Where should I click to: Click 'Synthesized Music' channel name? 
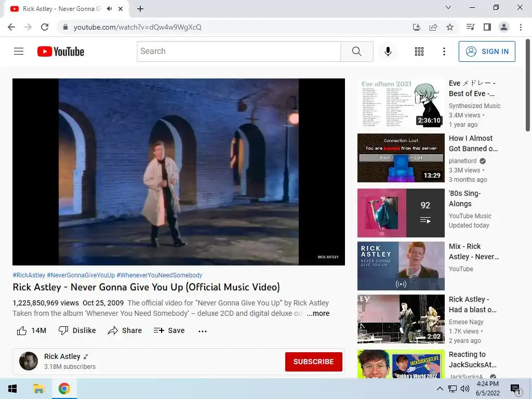(474, 105)
